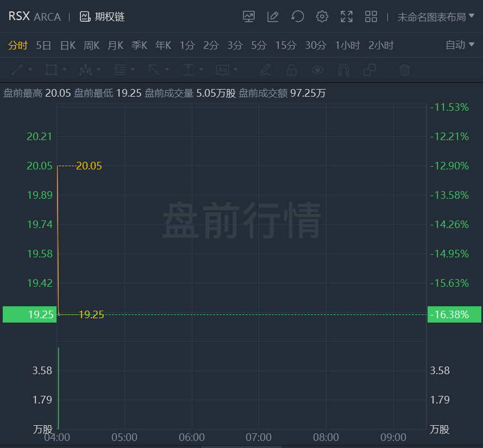Expand the Fibonacci tool options arrow

[133, 70]
